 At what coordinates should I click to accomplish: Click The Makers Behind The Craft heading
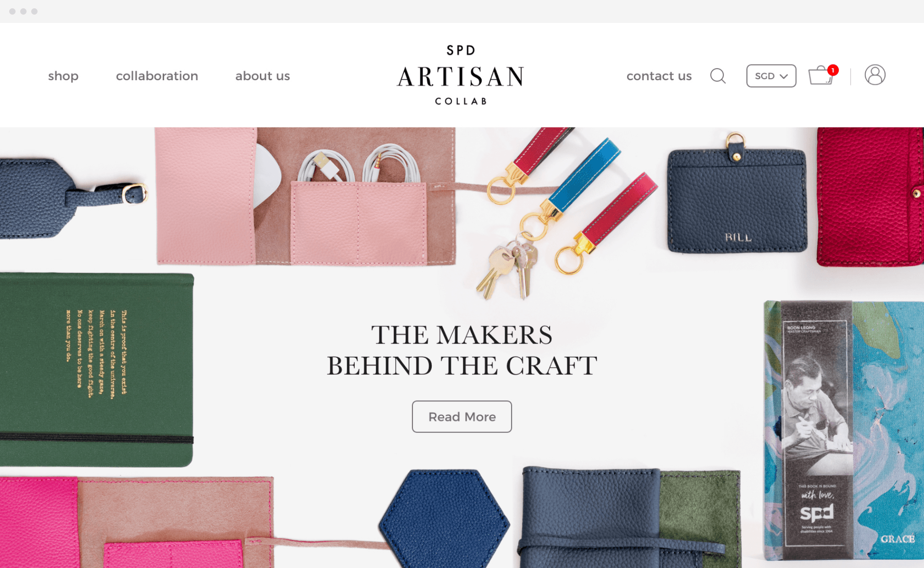pos(462,350)
